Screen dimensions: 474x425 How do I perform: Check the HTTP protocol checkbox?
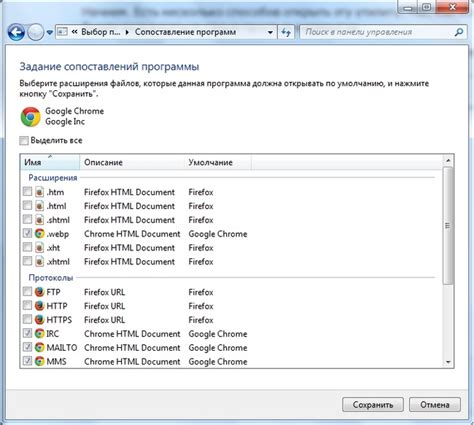tap(27, 305)
